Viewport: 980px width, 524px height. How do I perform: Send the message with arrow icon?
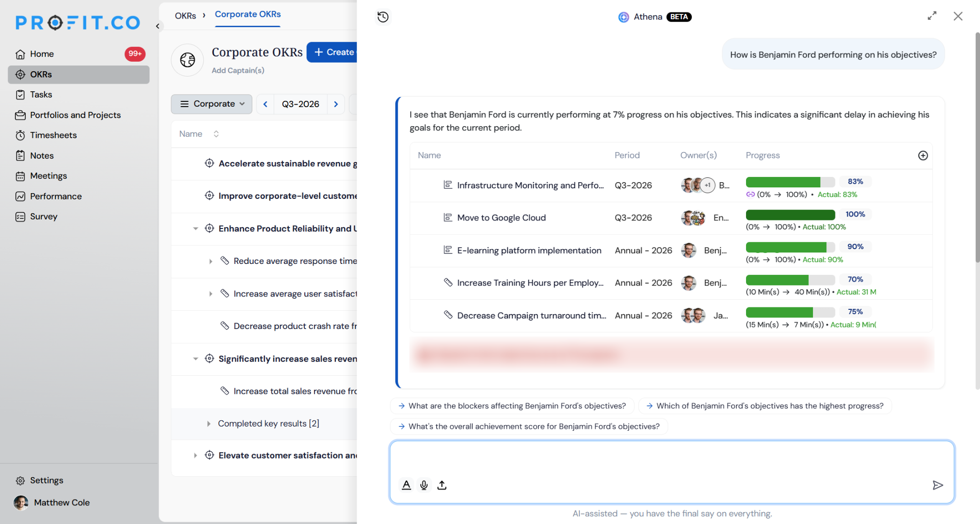[937, 485]
